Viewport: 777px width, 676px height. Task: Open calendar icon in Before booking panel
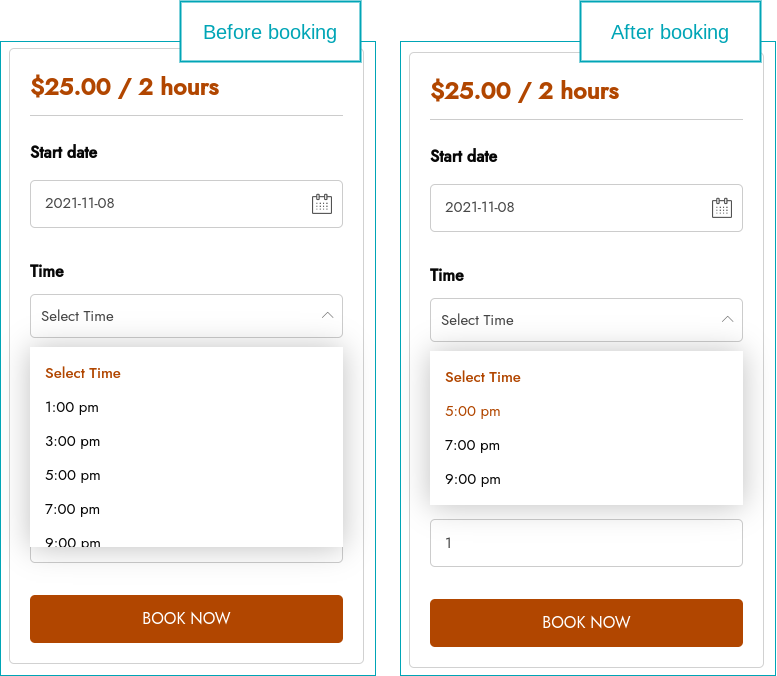click(x=322, y=204)
